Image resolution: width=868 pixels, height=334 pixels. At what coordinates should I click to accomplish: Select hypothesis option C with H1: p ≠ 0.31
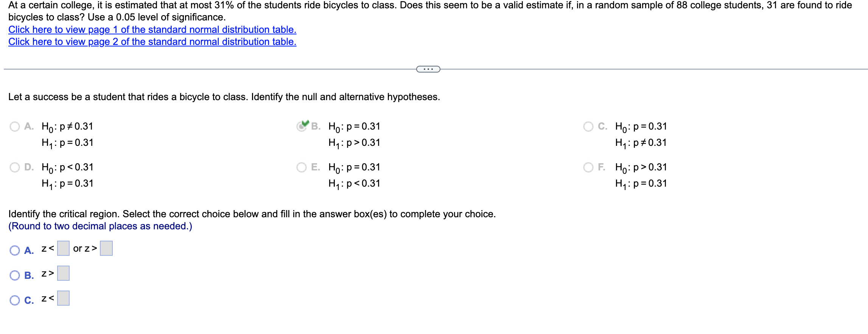tap(588, 127)
